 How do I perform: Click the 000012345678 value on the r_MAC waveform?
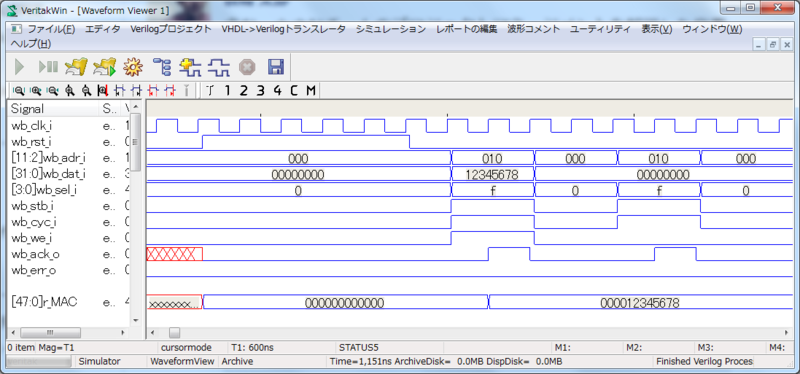pos(639,303)
